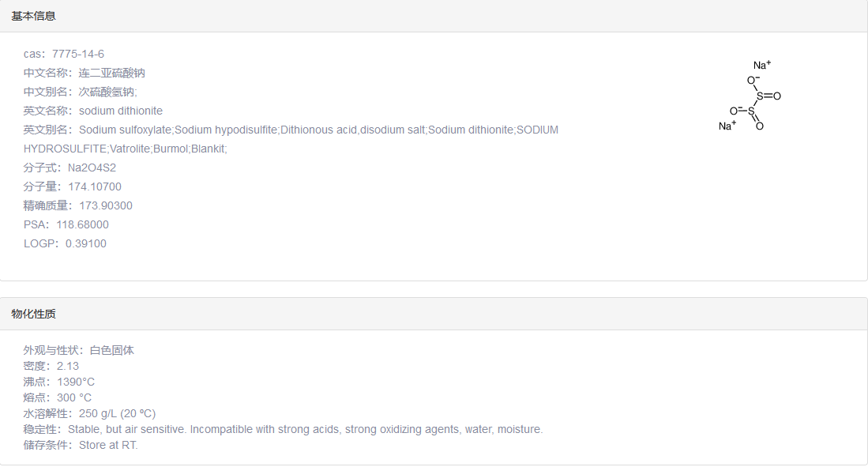
Task: Click the exact mass 173.90300
Action: pyautogui.click(x=106, y=205)
